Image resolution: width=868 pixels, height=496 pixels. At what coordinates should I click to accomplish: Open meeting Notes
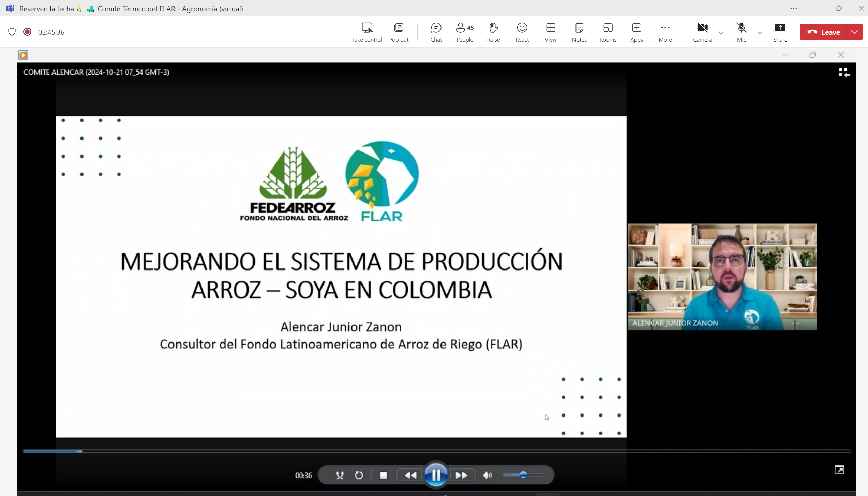579,32
